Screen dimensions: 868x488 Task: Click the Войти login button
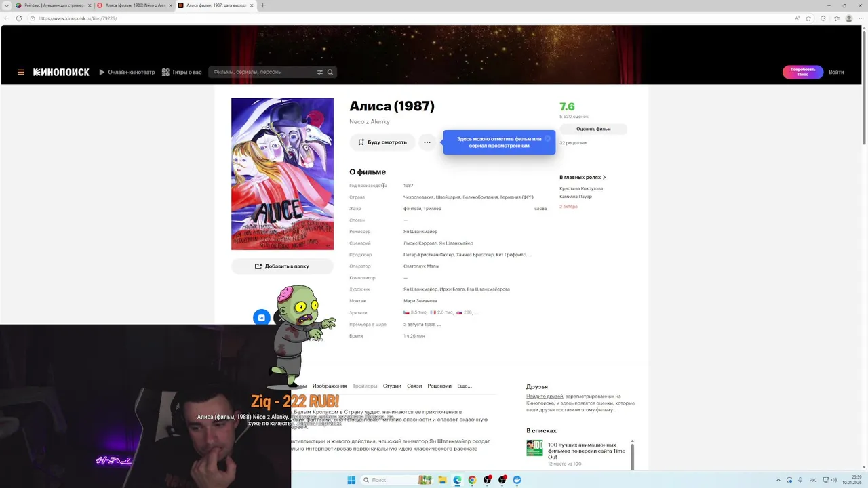[x=836, y=72]
